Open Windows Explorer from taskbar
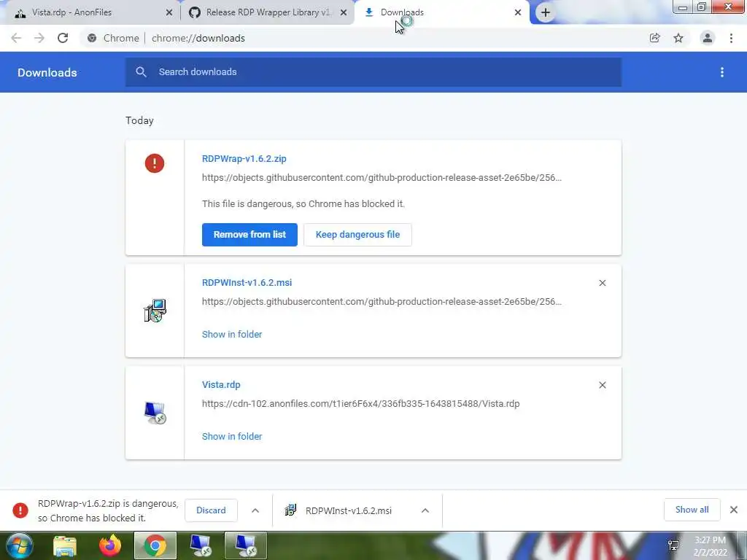 (65, 545)
